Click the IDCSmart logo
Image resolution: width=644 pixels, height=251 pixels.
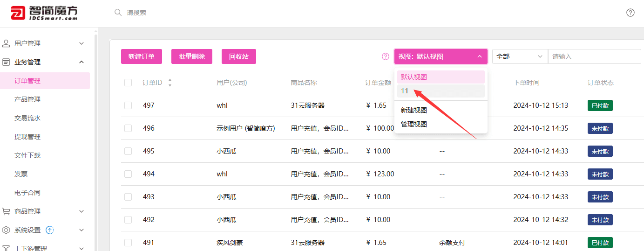[44, 13]
